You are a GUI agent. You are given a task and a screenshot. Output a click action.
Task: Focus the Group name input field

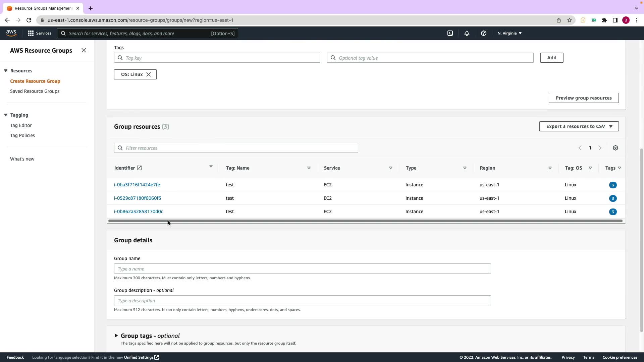302,268
